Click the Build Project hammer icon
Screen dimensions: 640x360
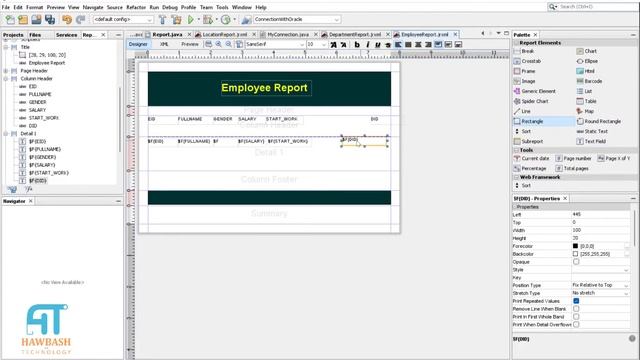click(x=162, y=19)
